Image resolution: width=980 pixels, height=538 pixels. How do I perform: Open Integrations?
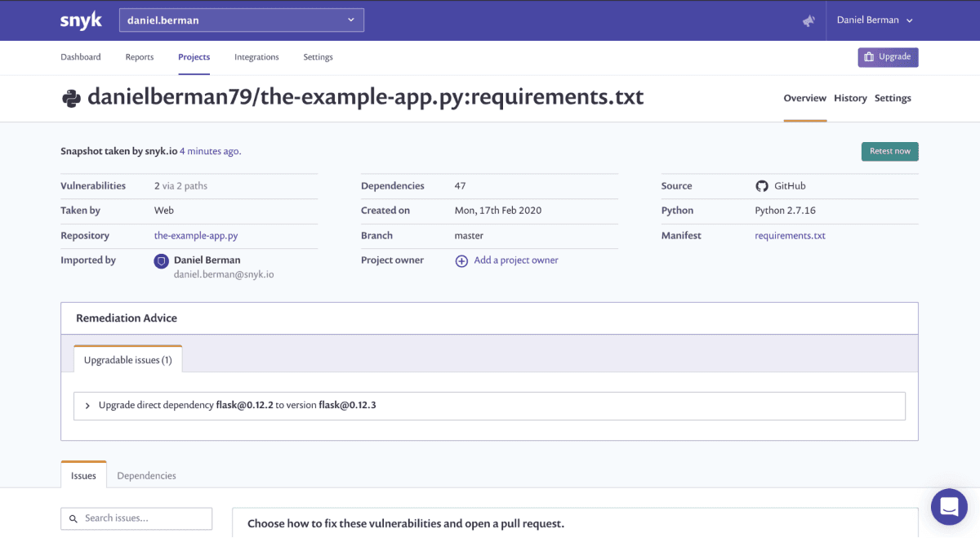pos(256,57)
